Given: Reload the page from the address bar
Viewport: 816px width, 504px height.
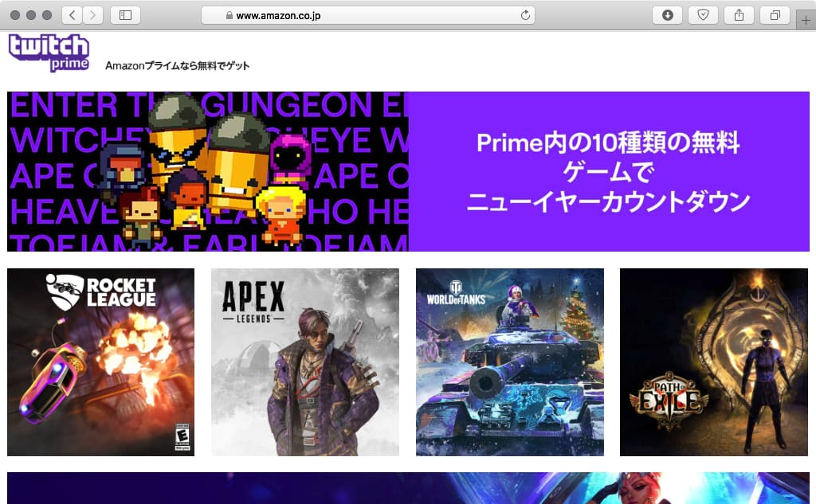Looking at the screenshot, I should tap(525, 15).
